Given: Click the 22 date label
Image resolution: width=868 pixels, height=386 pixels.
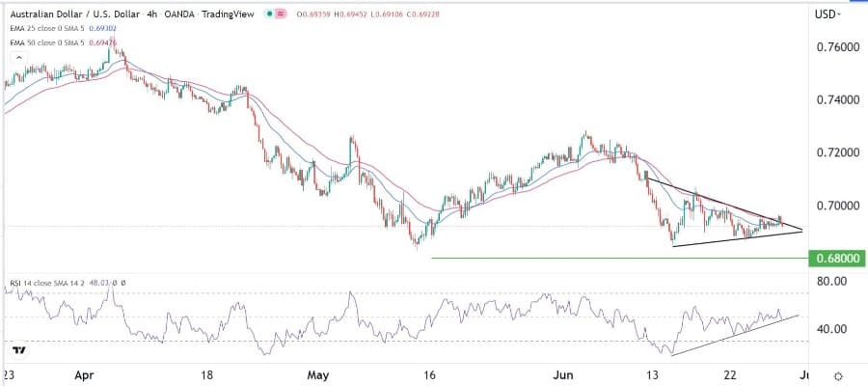Looking at the screenshot, I should point(731,375).
